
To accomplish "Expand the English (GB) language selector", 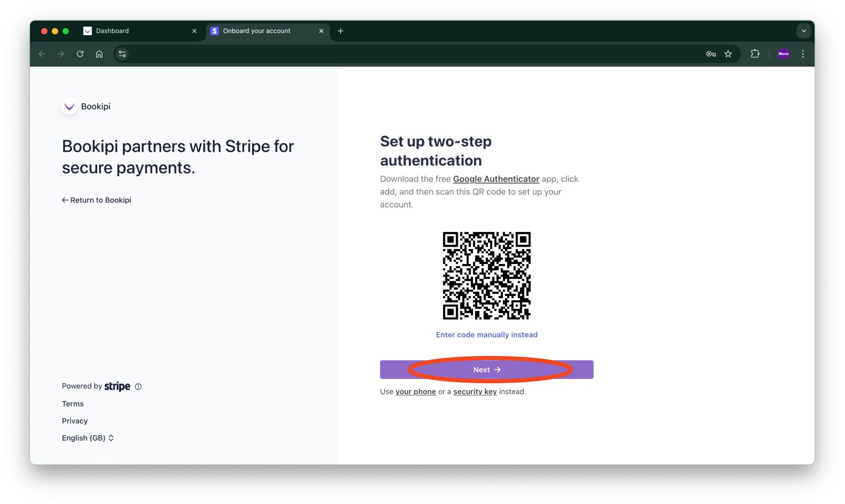I will pyautogui.click(x=88, y=438).
